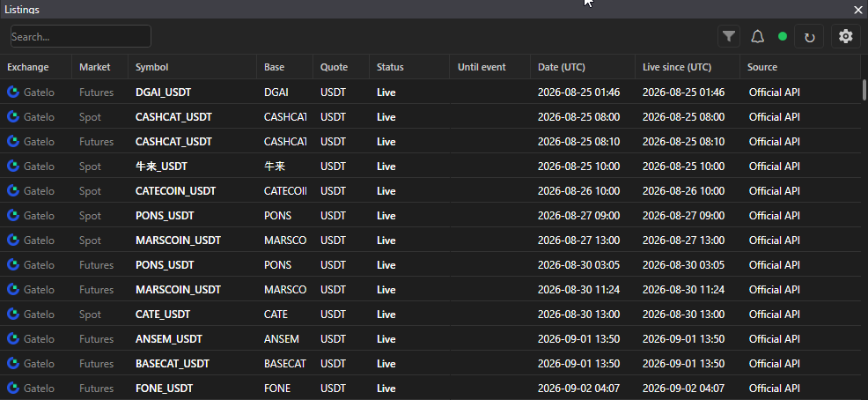Select DGAI_USDT symbol cell
This screenshot has height=400, width=868.
[164, 93]
